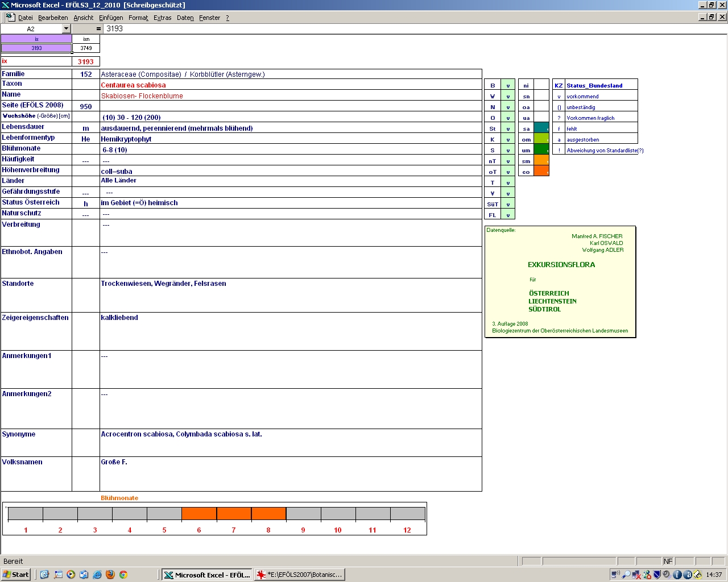This screenshot has width=728, height=582.
Task: Select the name cell Skabiosen- Flockenblume
Action: pyautogui.click(x=291, y=95)
